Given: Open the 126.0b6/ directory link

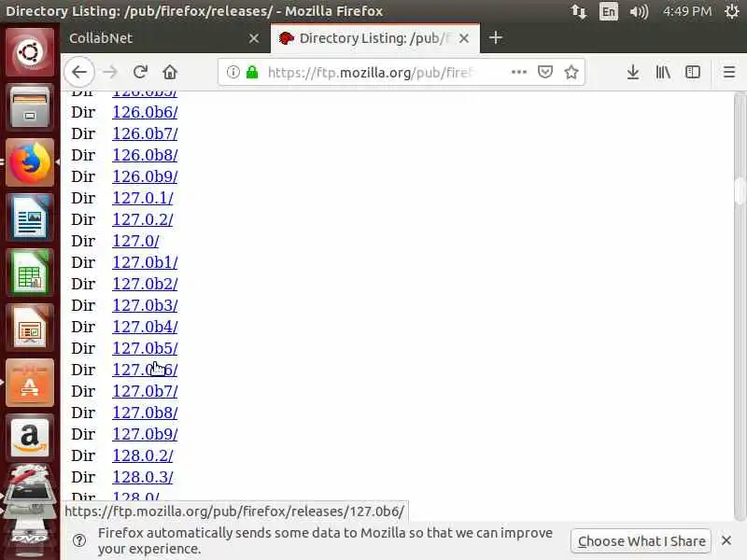Looking at the screenshot, I should [x=145, y=112].
